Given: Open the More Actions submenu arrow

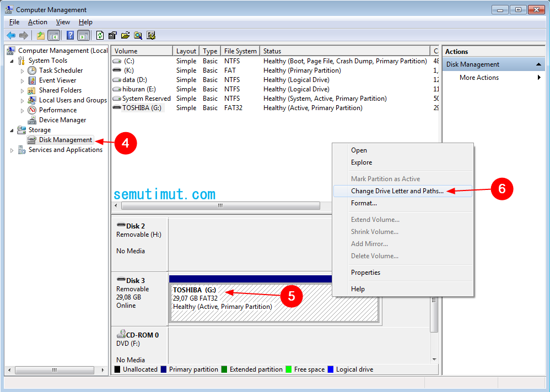Looking at the screenshot, I should pos(539,78).
